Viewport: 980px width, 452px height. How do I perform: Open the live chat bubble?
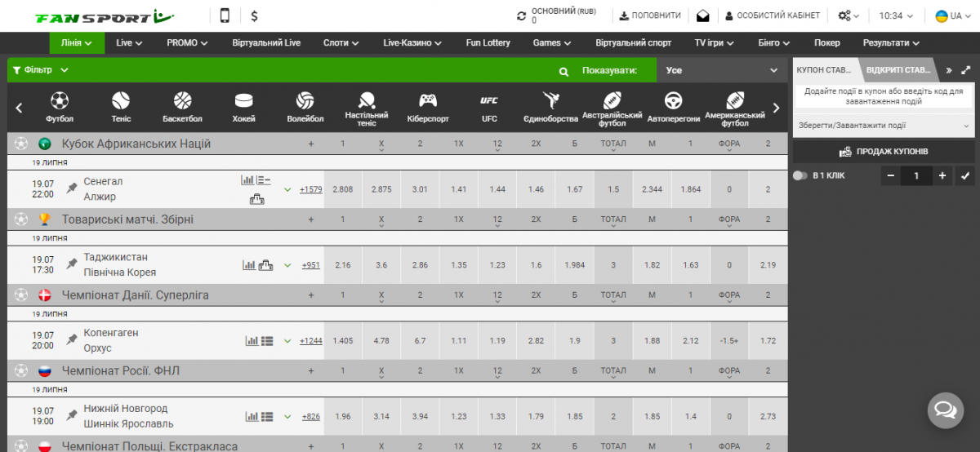coord(946,409)
